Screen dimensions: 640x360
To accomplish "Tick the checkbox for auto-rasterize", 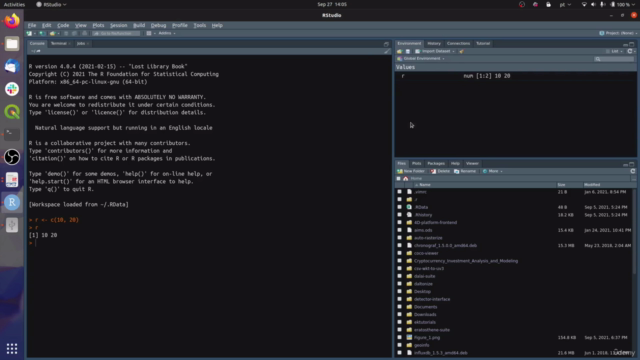I will click(x=400, y=238).
